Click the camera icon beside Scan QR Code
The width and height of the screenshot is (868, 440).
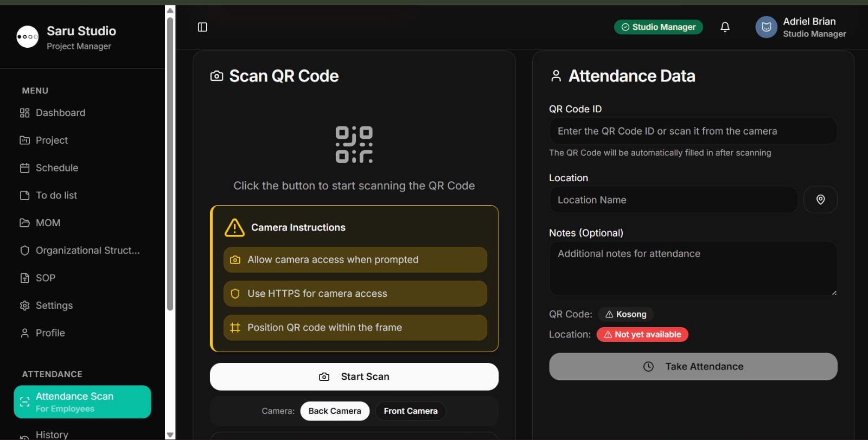click(x=216, y=76)
